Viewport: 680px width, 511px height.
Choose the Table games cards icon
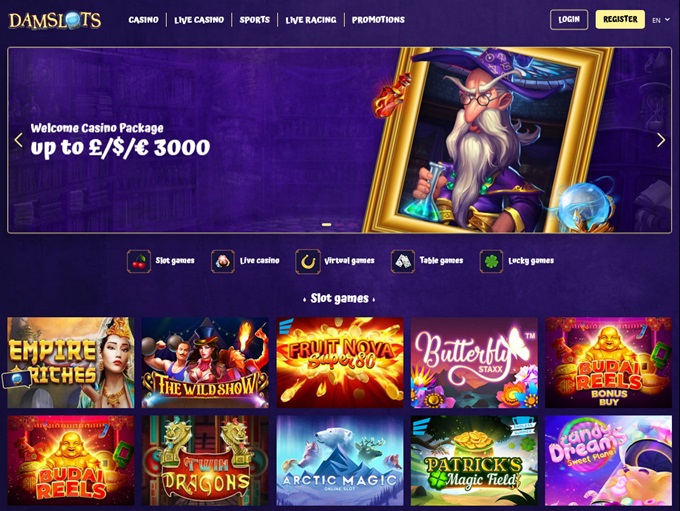[403, 262]
